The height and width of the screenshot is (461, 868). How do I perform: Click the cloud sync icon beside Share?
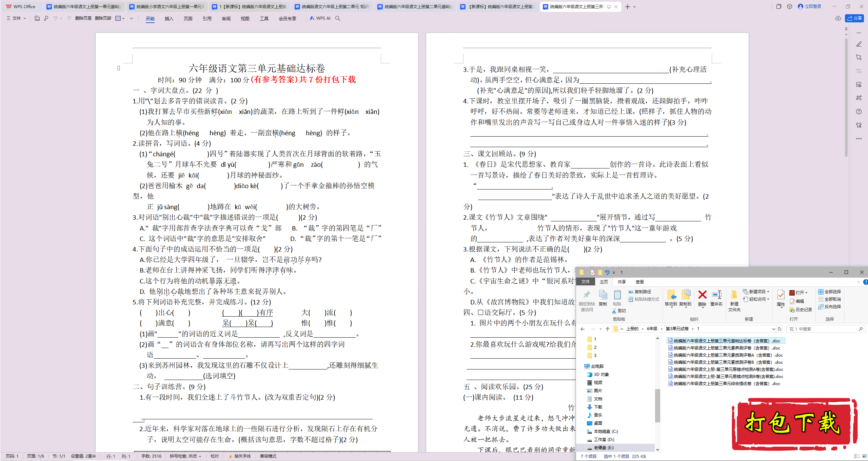[838, 18]
